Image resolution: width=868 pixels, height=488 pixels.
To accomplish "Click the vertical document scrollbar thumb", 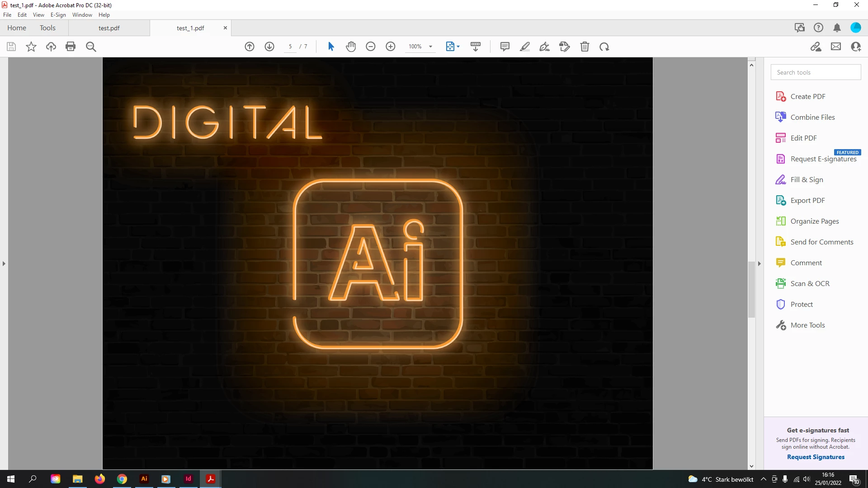I will tap(751, 289).
